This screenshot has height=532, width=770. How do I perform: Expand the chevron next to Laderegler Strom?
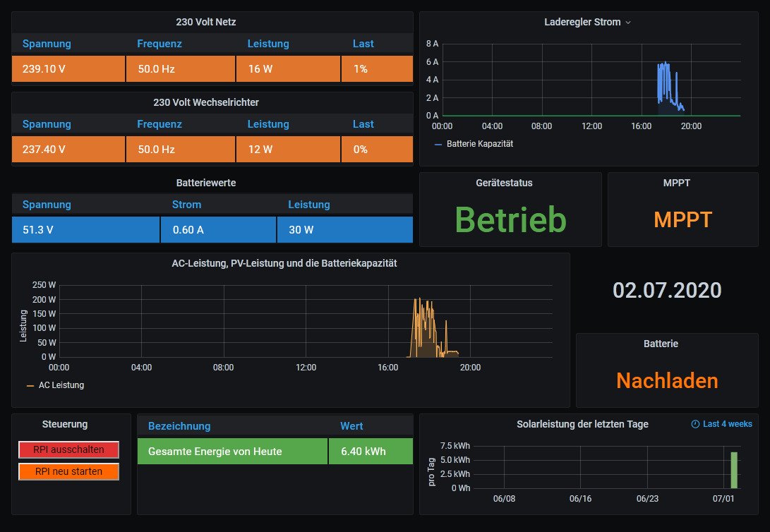628,23
